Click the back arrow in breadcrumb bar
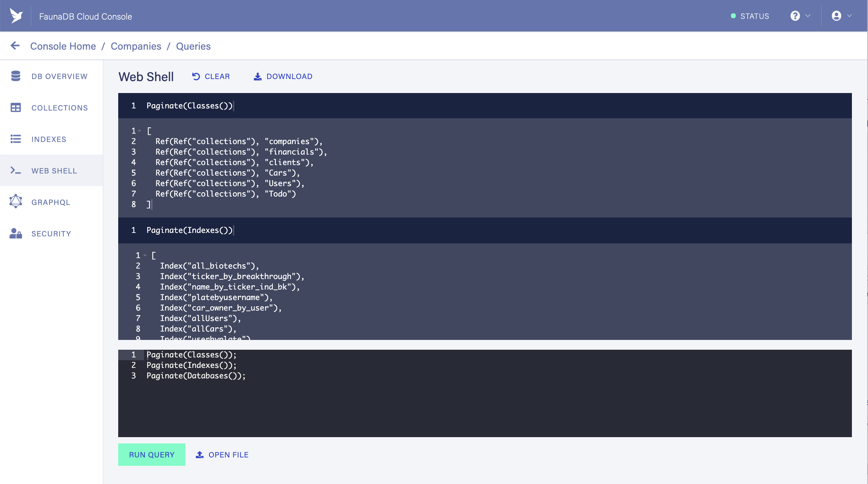 15,45
